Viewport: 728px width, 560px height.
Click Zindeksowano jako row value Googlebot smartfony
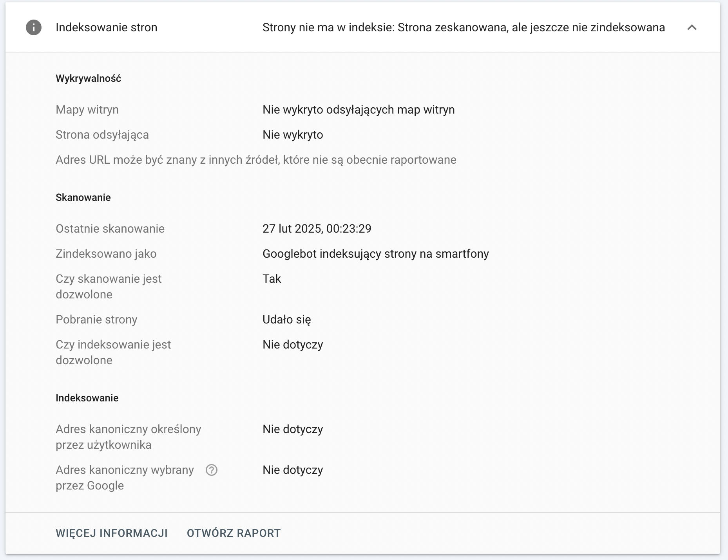pos(376,253)
